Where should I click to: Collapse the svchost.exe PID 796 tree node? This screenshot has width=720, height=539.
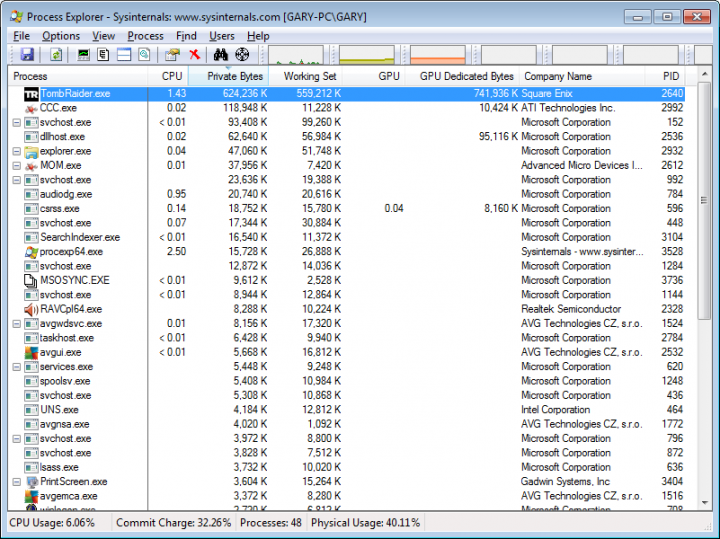[x=17, y=439]
